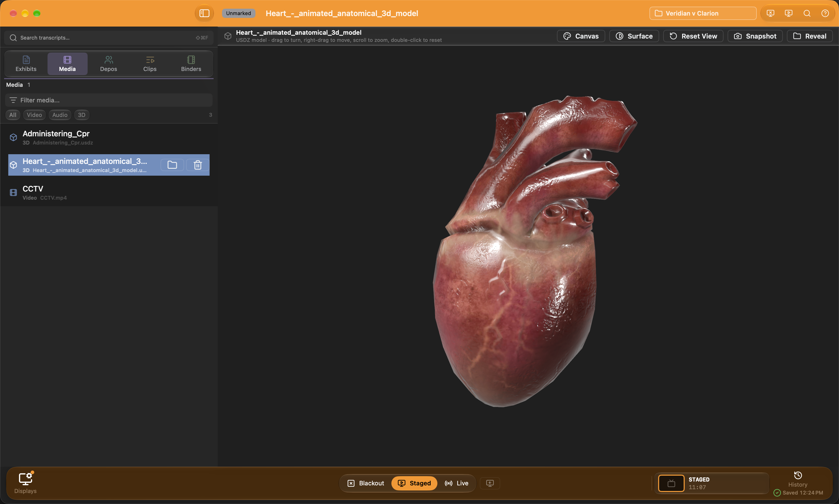Filter media by Audio
The image size is (839, 504).
[60, 115]
